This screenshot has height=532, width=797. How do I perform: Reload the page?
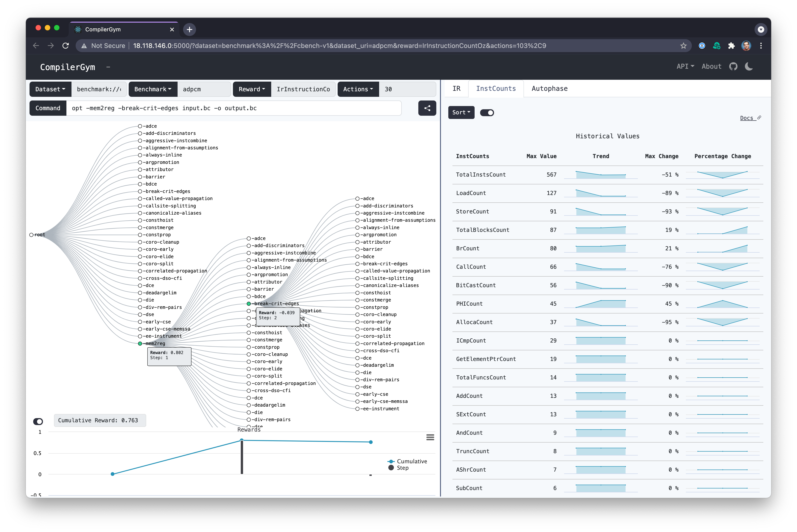pos(66,46)
